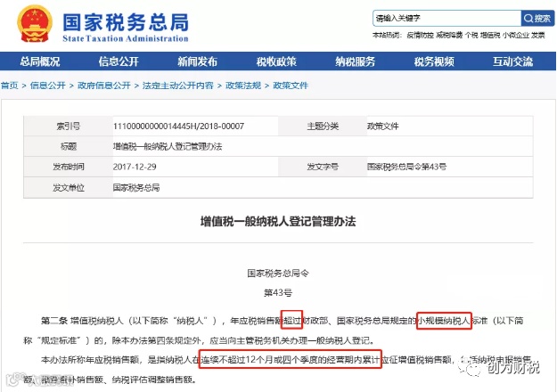The image size is (557, 392).
Task: Go to 首页 in the breadcrumb
Action: coord(9,86)
